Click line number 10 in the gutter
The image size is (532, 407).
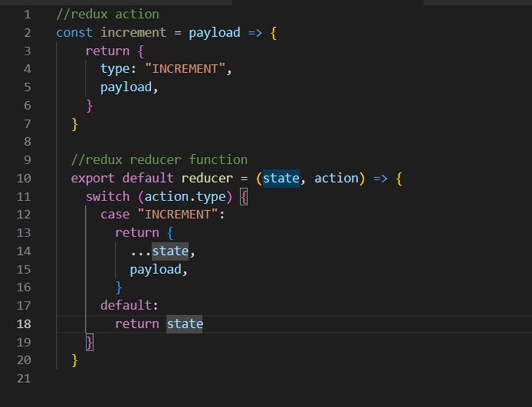(24, 178)
